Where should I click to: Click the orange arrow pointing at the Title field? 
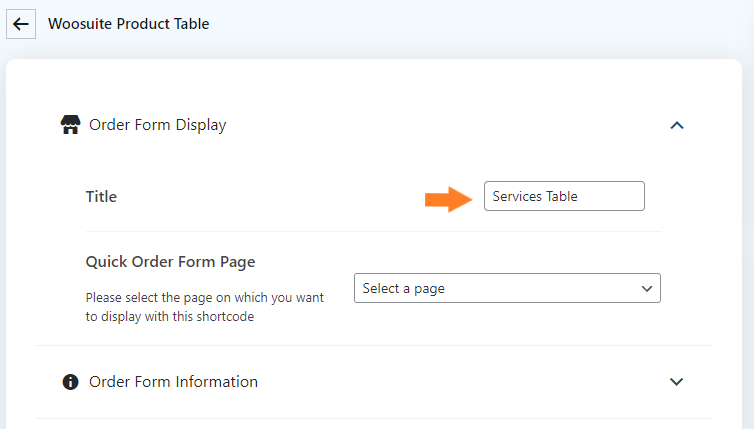tap(448, 199)
